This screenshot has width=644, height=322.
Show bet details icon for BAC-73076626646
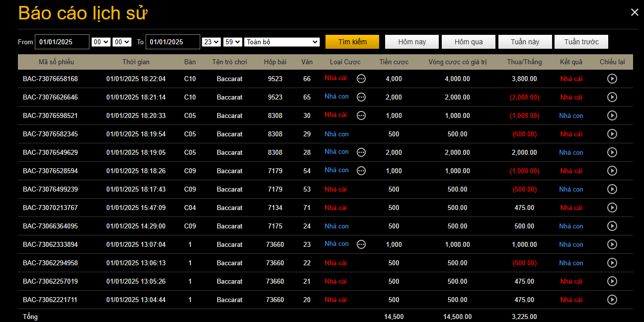(361, 97)
